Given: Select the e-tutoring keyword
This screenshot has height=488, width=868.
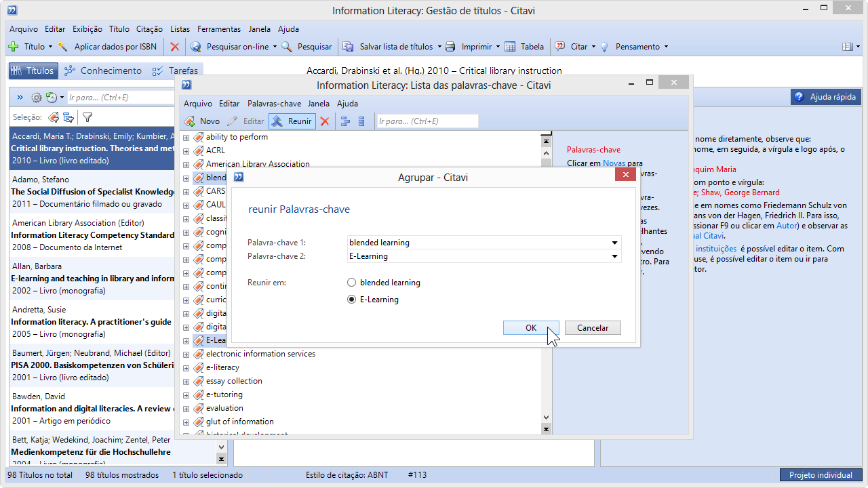Looking at the screenshot, I should click(x=224, y=394).
